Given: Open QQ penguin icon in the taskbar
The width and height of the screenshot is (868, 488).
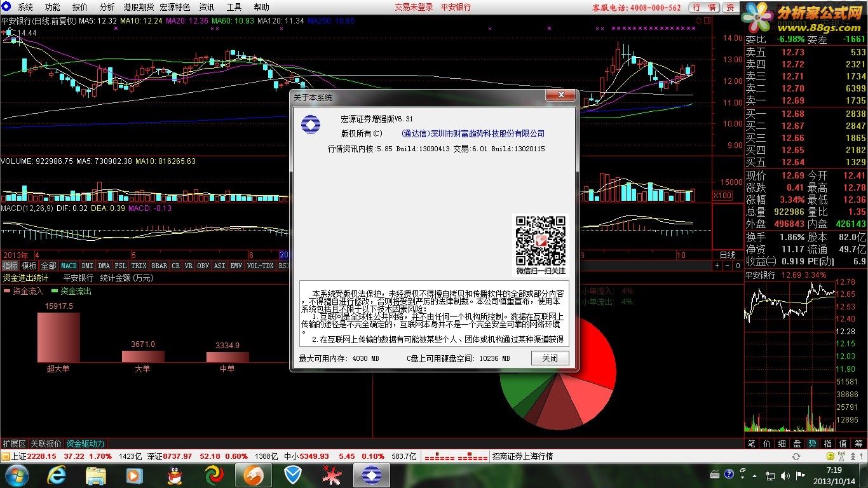Looking at the screenshot, I should 175,475.
